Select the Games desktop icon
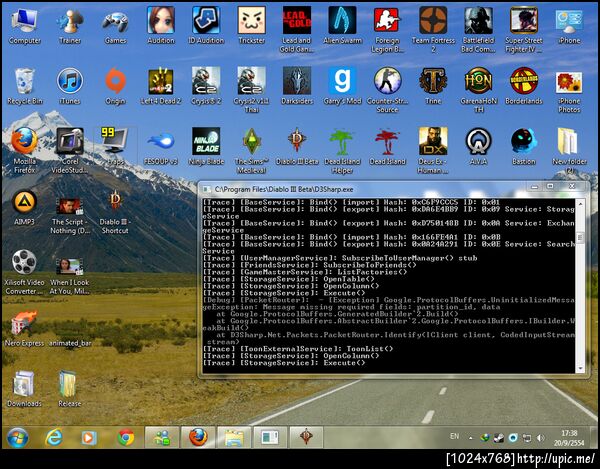 click(115, 25)
